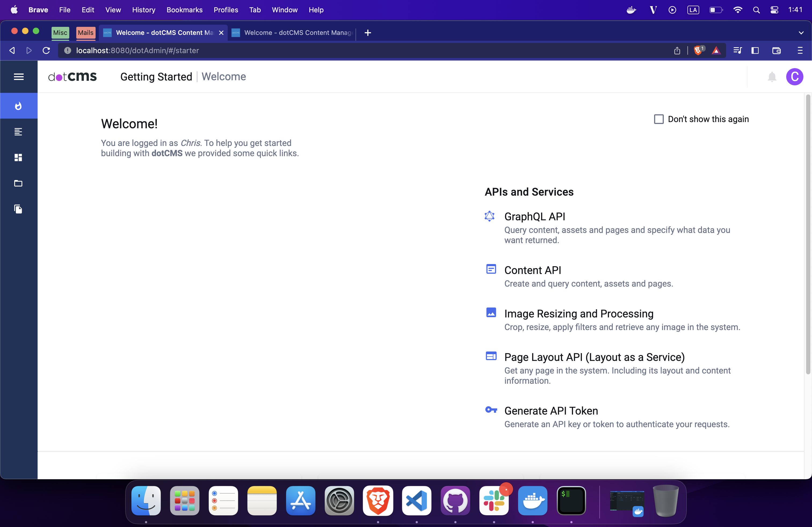This screenshot has width=812, height=527.
Task: Open the user avatar C account menu
Action: click(x=795, y=77)
